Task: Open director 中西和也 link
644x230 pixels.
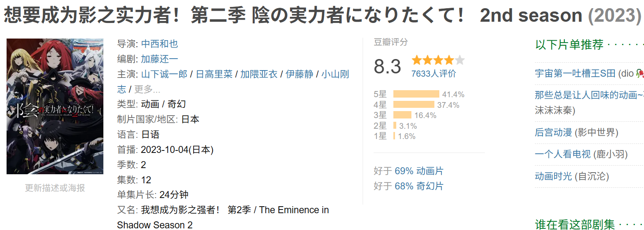Action: point(159,44)
